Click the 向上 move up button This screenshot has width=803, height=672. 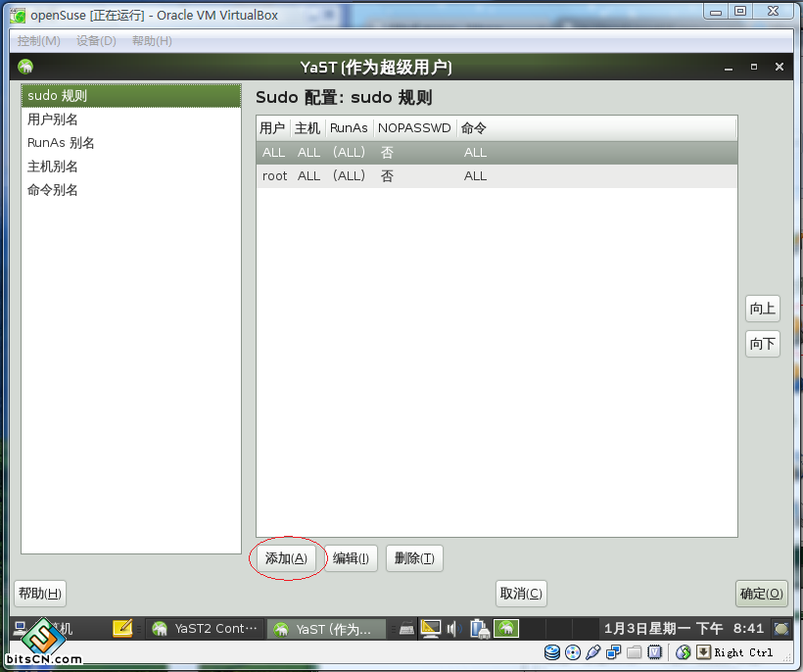(x=763, y=309)
